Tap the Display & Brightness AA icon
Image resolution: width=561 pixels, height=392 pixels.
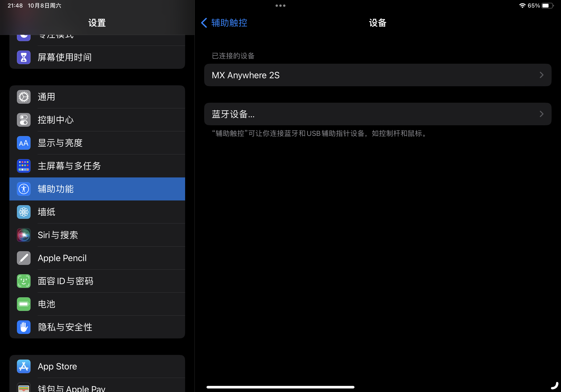[x=24, y=143]
